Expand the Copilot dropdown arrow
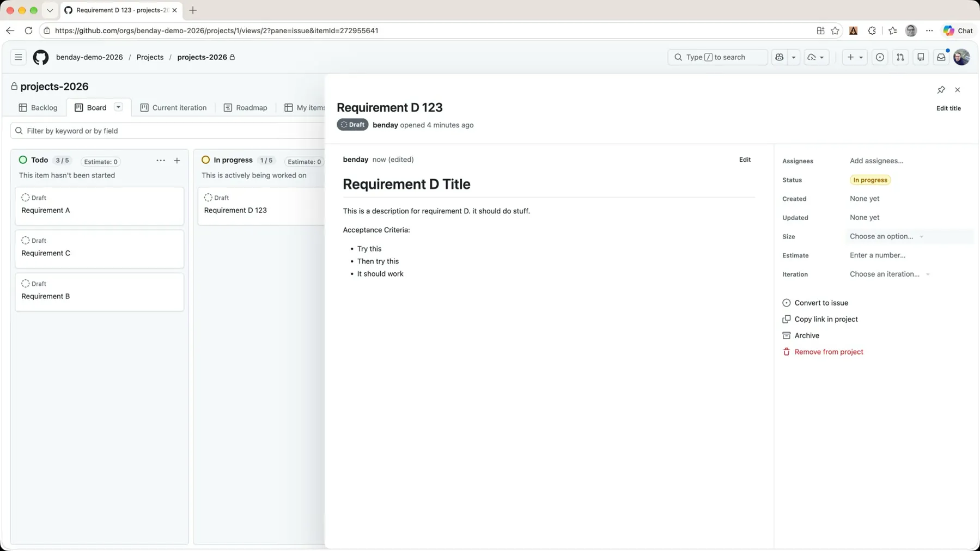 (794, 57)
